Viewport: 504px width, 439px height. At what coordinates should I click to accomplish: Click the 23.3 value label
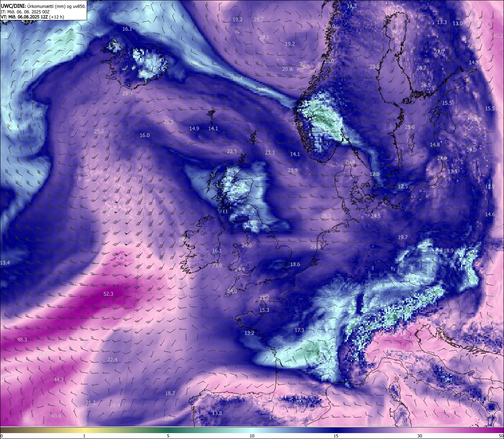click(270, 152)
